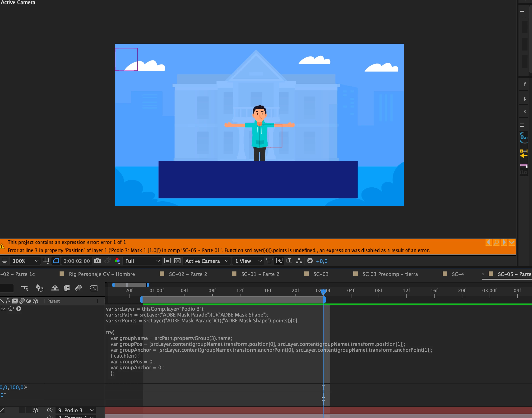The width and height of the screenshot is (532, 418).
Task: Reveal the expression error with magnifier icon
Action: click(x=496, y=242)
